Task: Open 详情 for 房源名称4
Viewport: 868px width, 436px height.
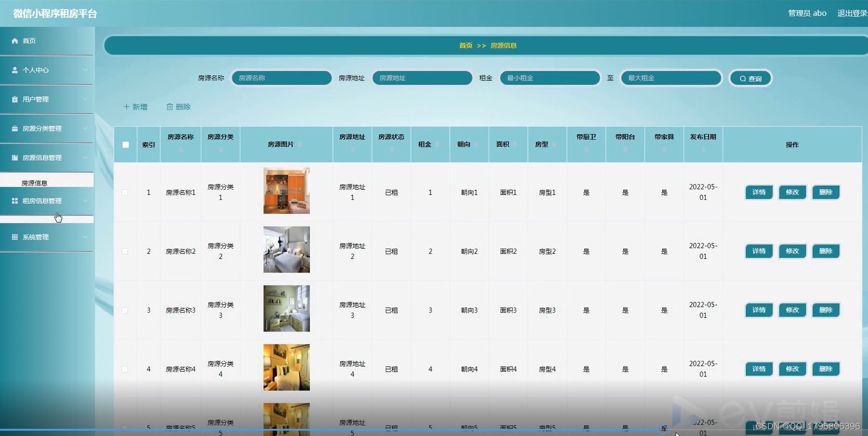Action: tap(759, 369)
